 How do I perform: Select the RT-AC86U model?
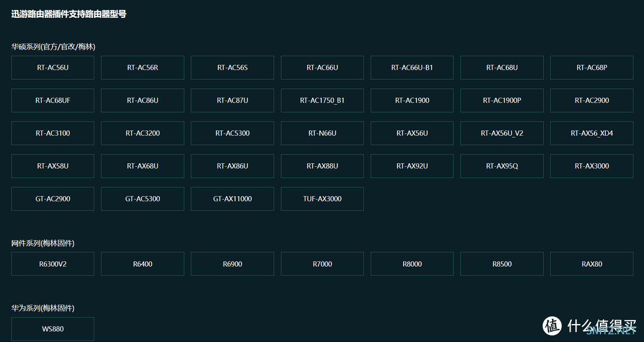143,101
